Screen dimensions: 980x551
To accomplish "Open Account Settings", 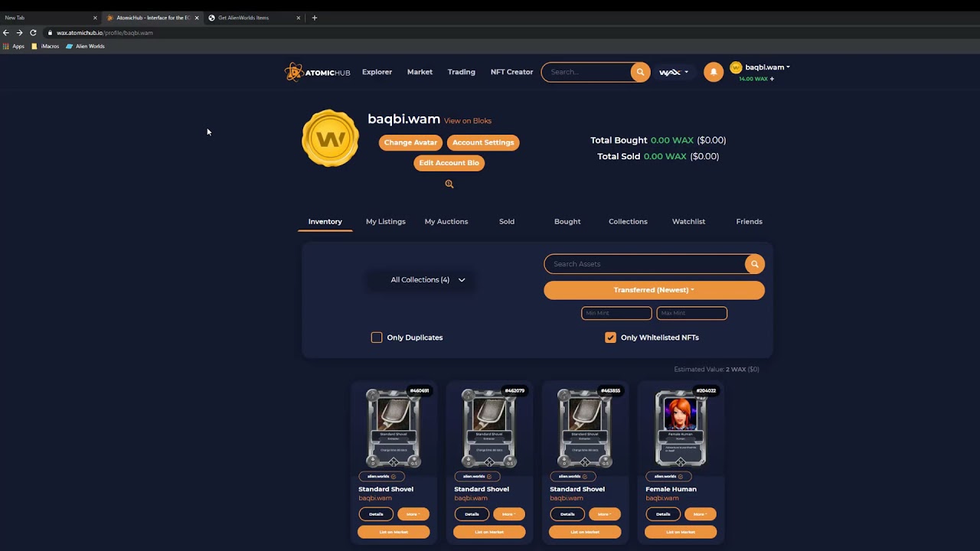I will (483, 142).
